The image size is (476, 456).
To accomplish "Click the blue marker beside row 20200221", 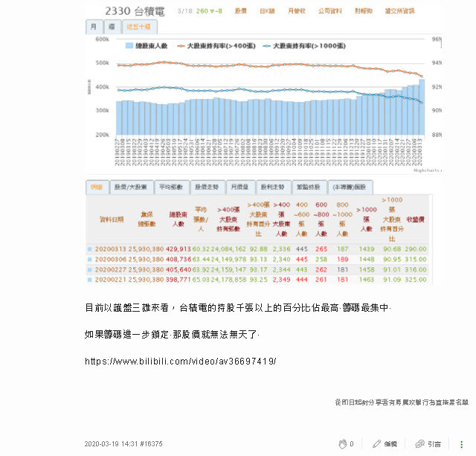I will (89, 280).
